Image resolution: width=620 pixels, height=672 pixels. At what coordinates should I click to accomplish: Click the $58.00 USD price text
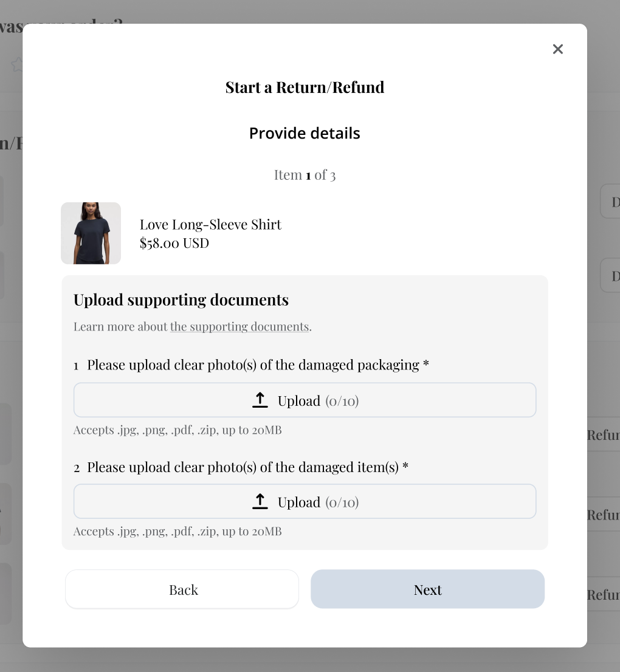(x=174, y=244)
